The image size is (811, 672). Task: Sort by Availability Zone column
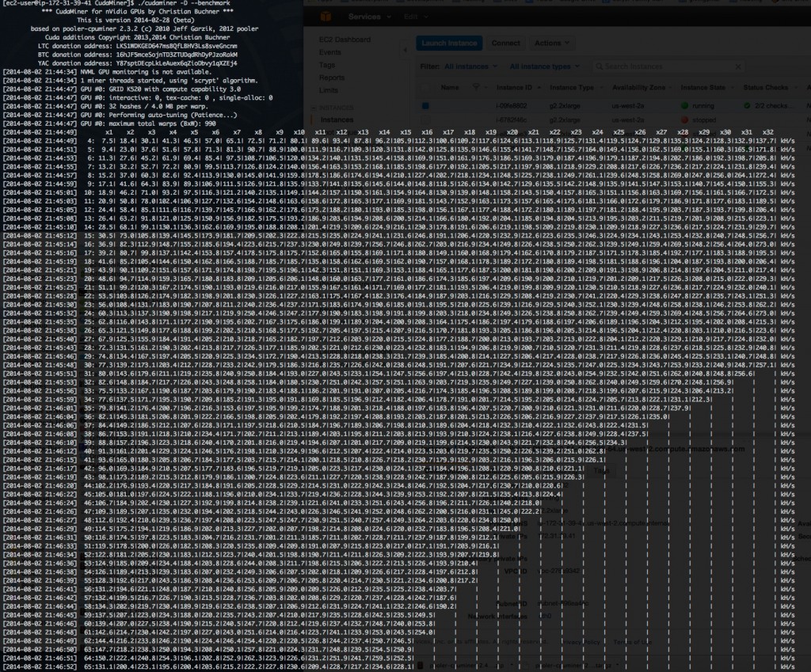point(639,88)
